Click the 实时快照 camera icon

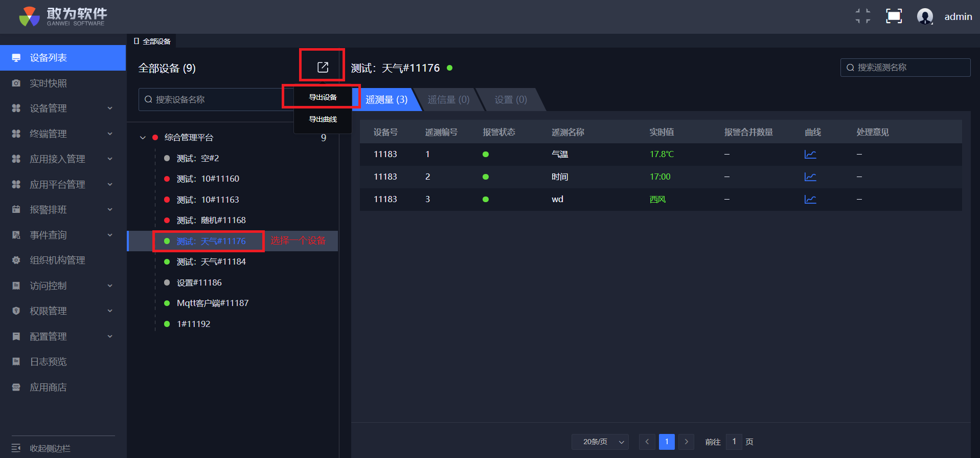pos(16,83)
